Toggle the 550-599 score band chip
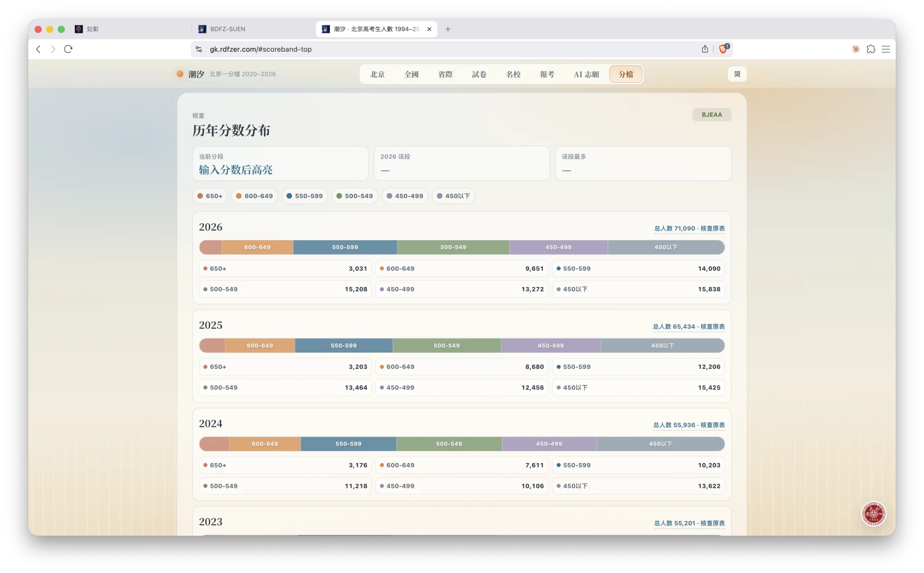Screen dimensions: 924x573 (304, 196)
